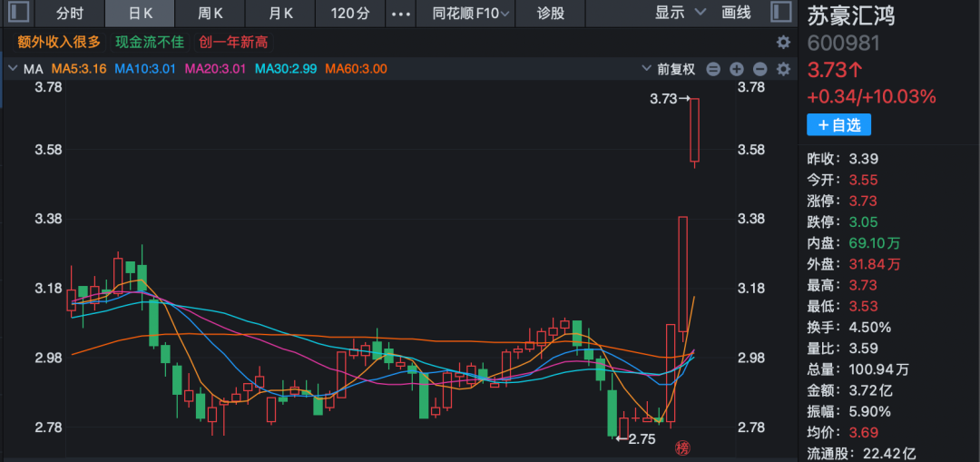Click the 创一年新高 tag
The height and width of the screenshot is (462, 980).
[x=232, y=42]
